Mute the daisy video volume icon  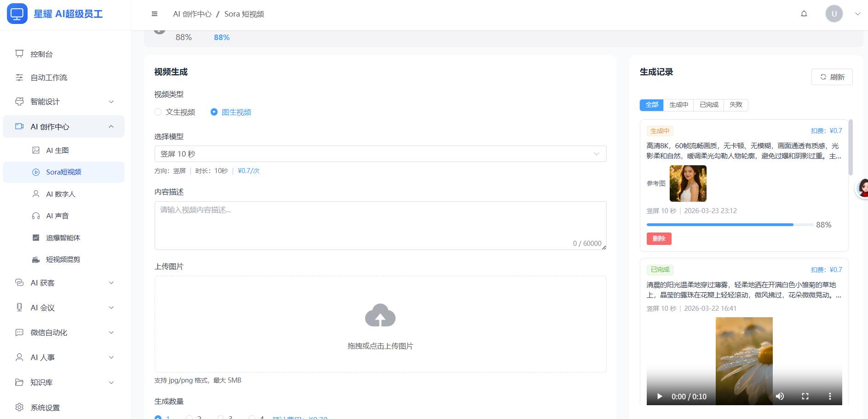780,396
